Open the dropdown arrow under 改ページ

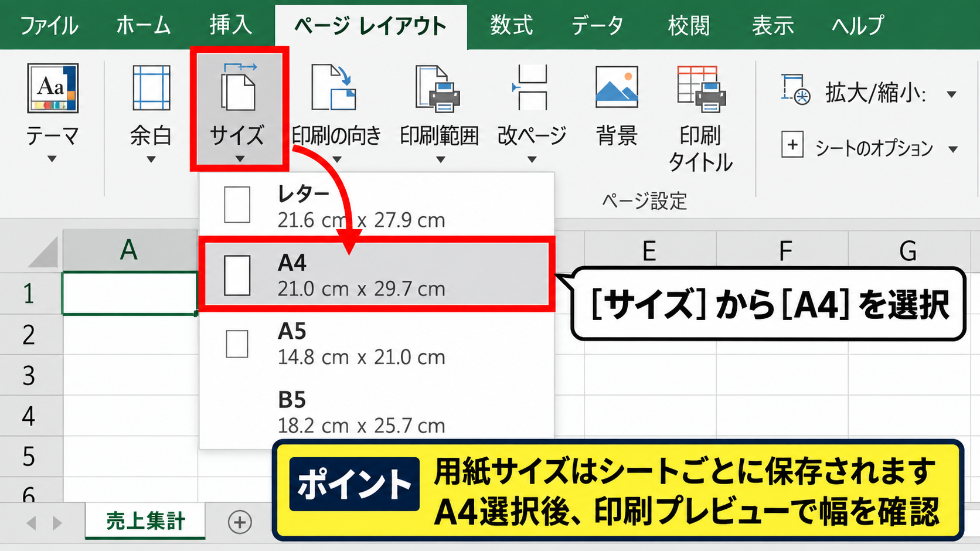coord(532,159)
